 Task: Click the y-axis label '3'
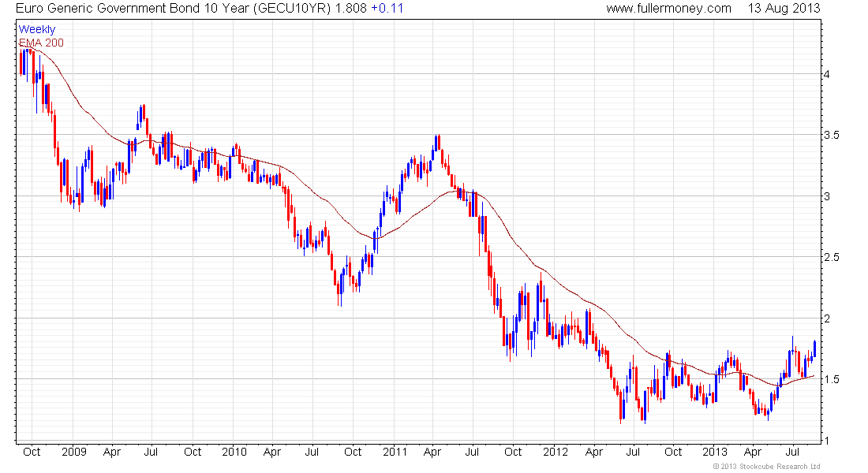(826, 196)
